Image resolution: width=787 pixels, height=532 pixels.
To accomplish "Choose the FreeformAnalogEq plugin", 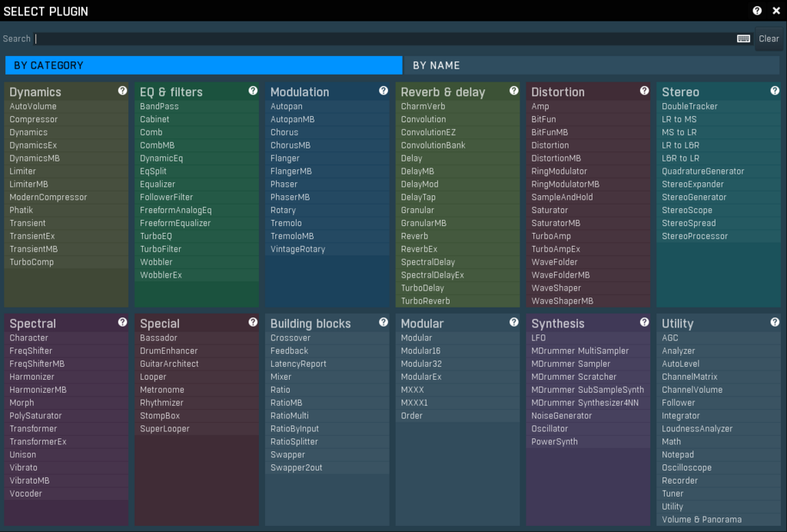I will click(197, 211).
